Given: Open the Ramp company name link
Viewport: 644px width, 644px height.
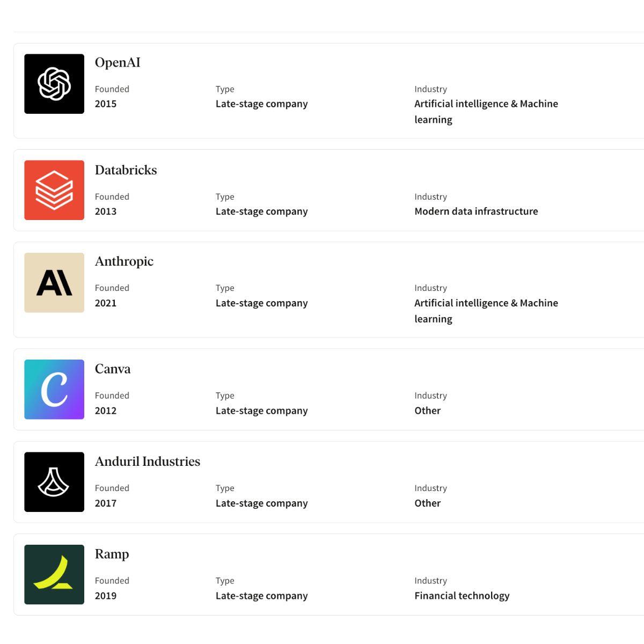Looking at the screenshot, I should 112,554.
